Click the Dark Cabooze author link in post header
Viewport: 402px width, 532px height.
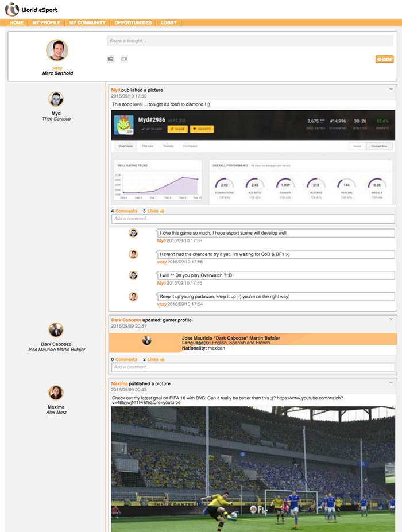click(126, 320)
